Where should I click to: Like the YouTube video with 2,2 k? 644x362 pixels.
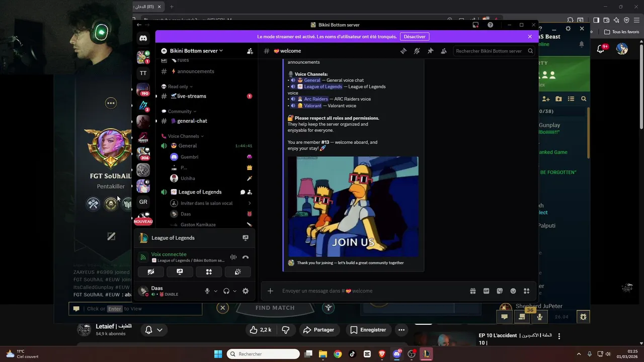pyautogui.click(x=262, y=330)
